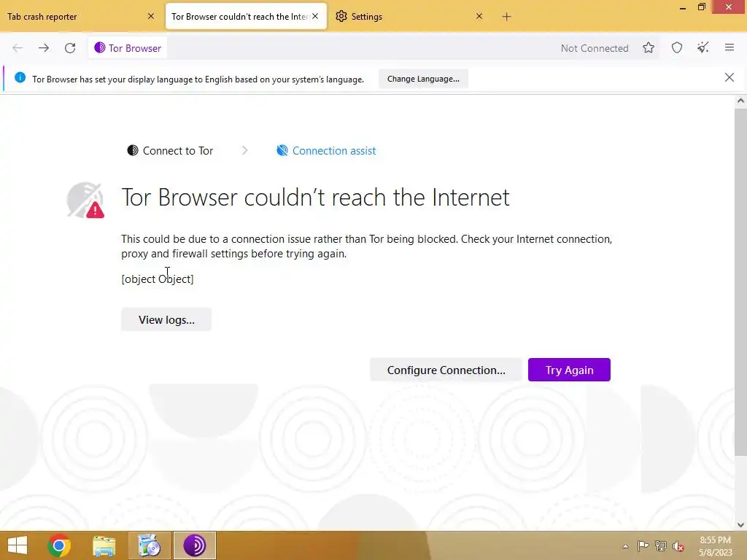
Task: Click the vertical scrollbar thumb
Action: click(740, 281)
